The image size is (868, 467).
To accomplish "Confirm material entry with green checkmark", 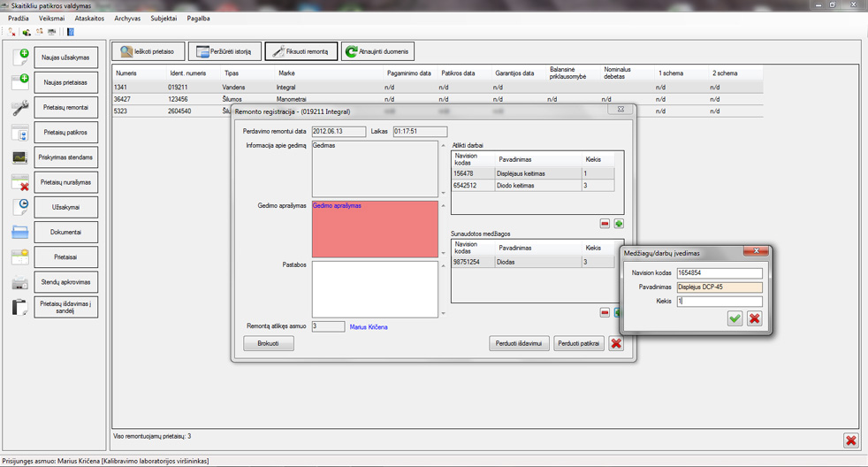I will point(735,318).
